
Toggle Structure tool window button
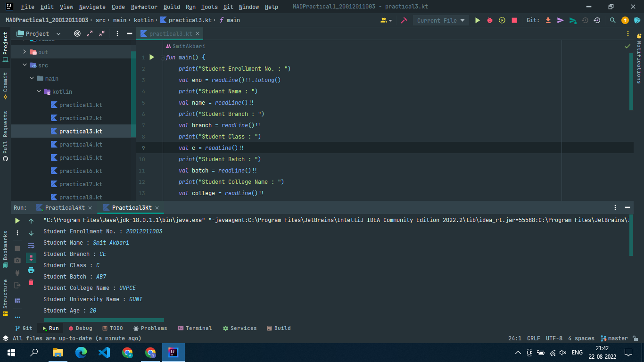[5, 297]
